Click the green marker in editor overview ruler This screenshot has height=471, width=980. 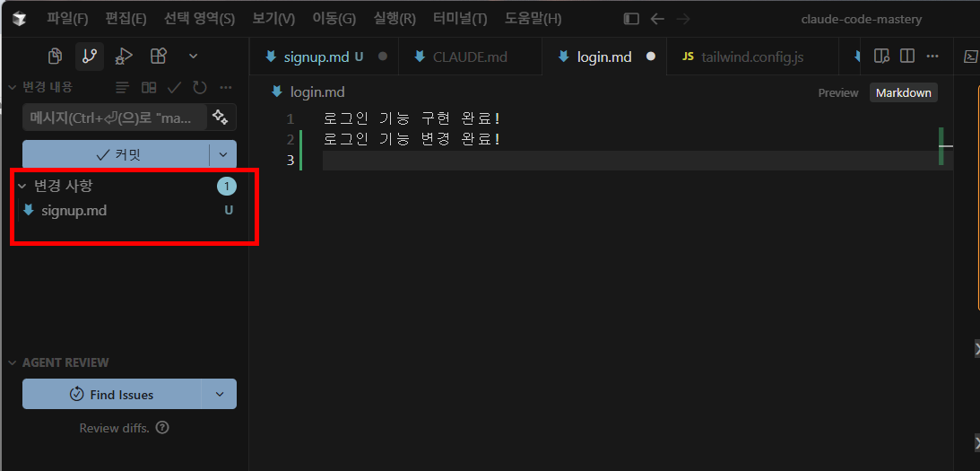pos(941,146)
